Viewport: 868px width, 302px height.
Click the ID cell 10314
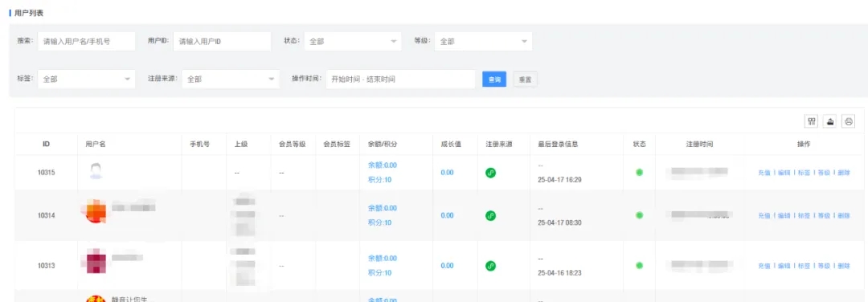[46, 216]
